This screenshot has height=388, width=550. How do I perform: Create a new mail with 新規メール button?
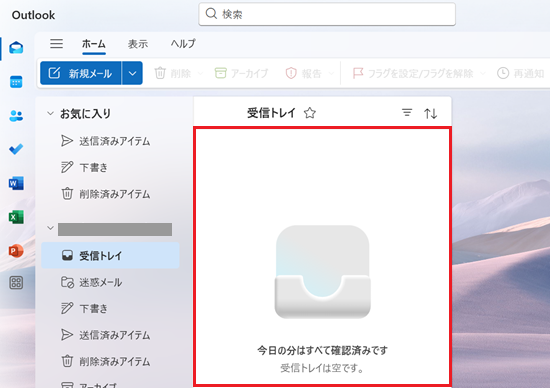pos(81,73)
